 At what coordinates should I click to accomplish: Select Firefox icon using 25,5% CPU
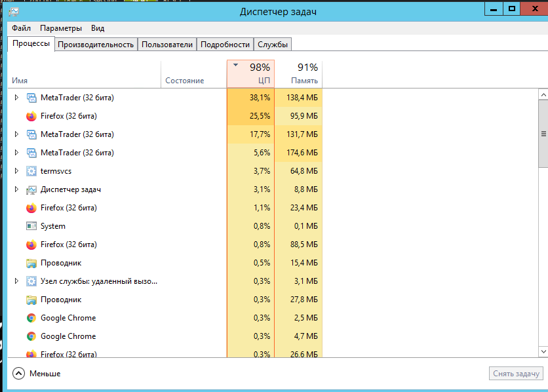click(x=31, y=116)
